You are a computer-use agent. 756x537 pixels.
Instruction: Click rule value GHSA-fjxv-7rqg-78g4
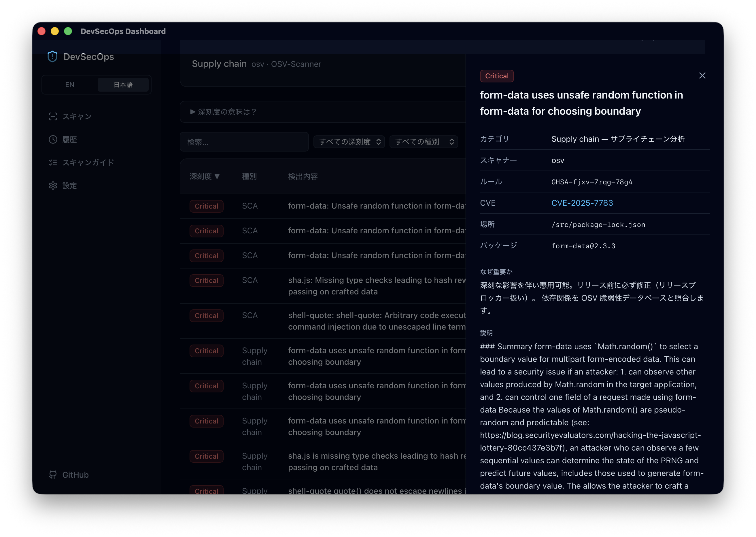click(x=592, y=182)
